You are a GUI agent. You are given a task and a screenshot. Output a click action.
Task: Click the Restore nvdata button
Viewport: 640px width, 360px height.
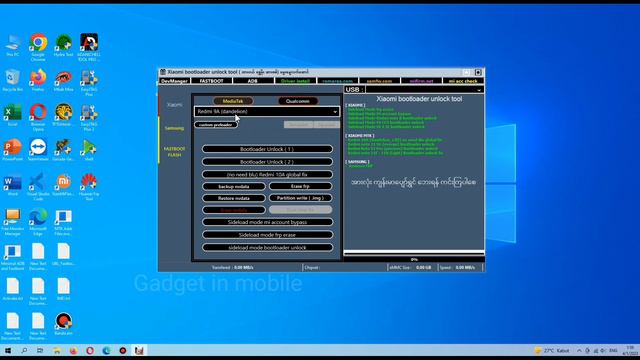pos(234,198)
